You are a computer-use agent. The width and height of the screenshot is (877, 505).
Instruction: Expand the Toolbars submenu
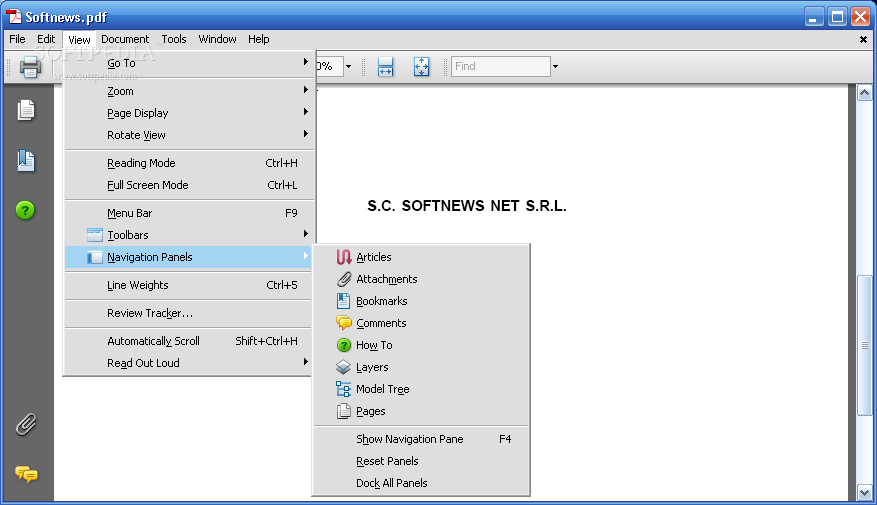(189, 235)
